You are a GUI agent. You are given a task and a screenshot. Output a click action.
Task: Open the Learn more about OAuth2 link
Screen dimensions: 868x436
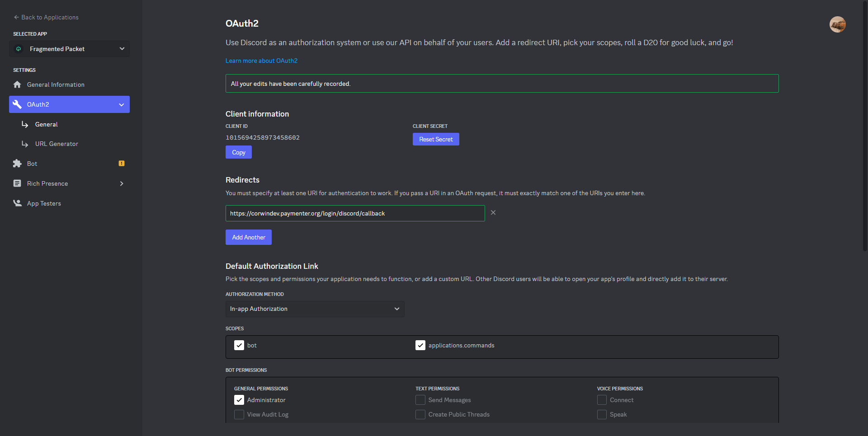pos(261,61)
